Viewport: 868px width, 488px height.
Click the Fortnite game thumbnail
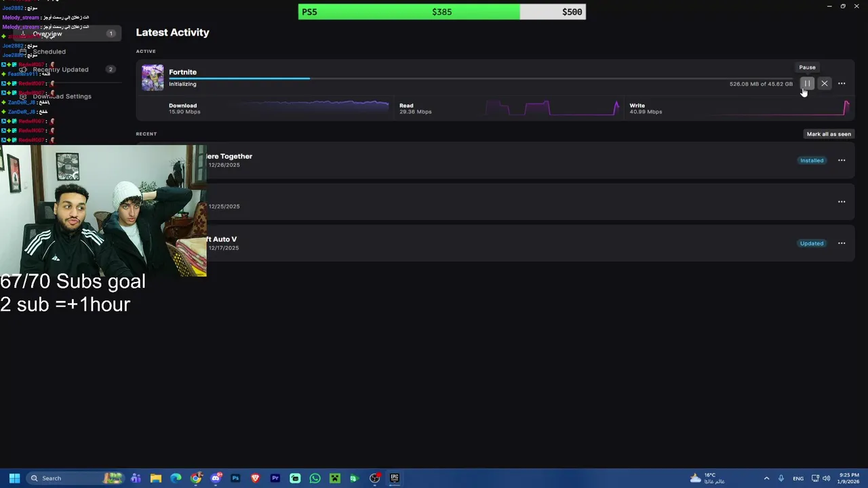point(153,77)
